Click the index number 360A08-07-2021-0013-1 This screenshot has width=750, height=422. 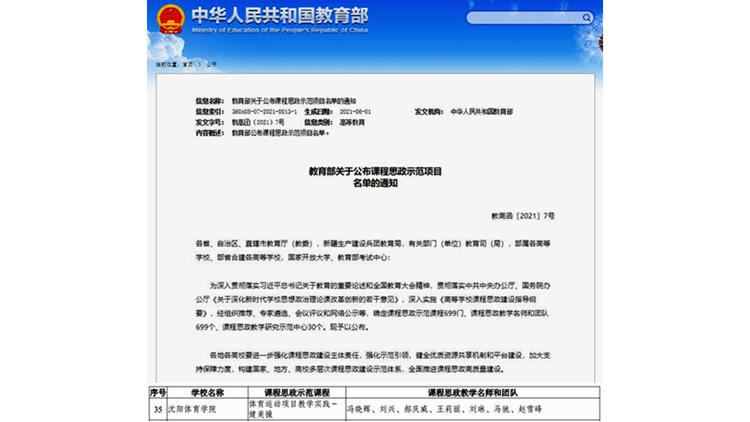pyautogui.click(x=264, y=112)
